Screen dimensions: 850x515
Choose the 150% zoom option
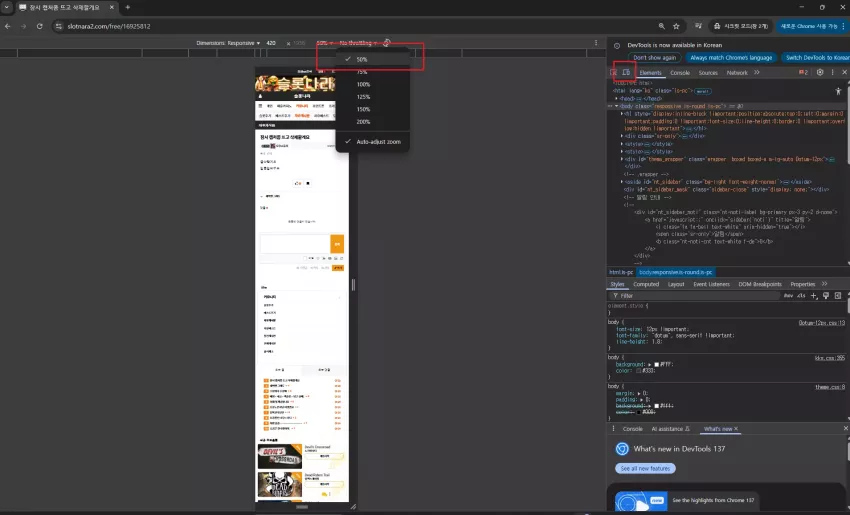(x=372, y=109)
